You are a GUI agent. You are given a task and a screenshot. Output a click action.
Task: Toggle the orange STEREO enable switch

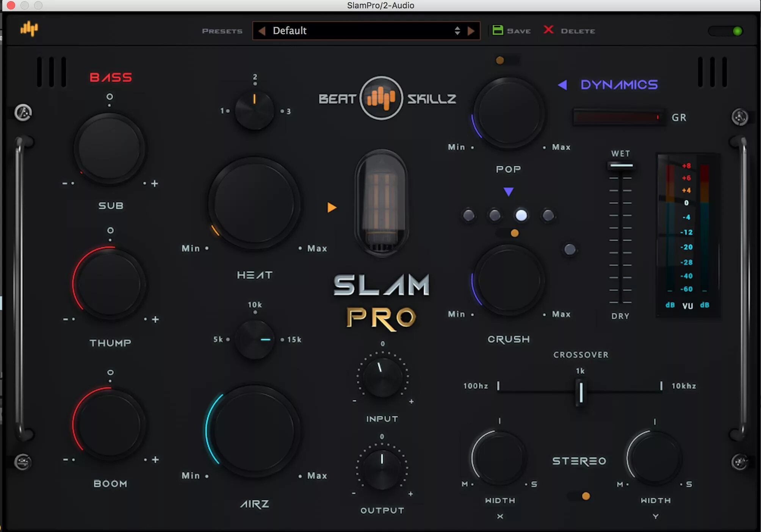tap(578, 496)
